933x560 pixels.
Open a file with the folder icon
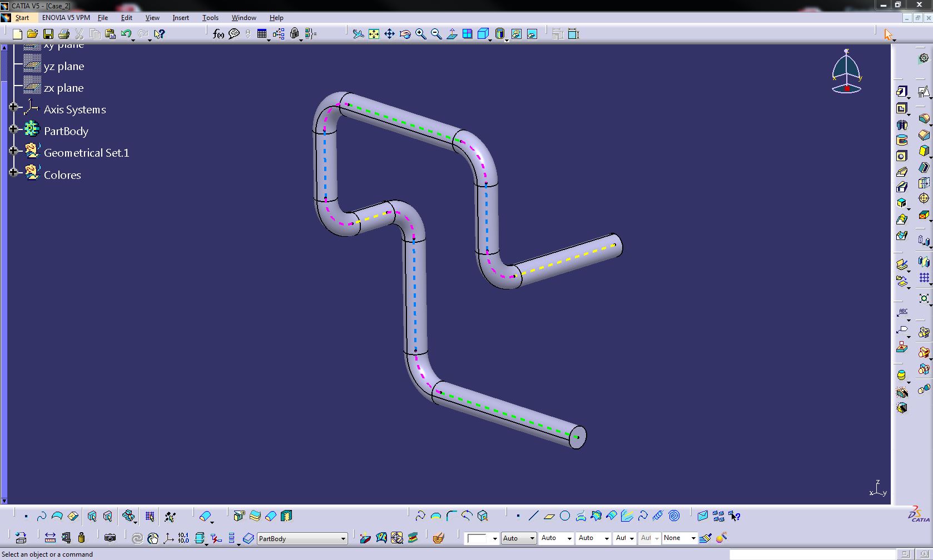pyautogui.click(x=32, y=34)
